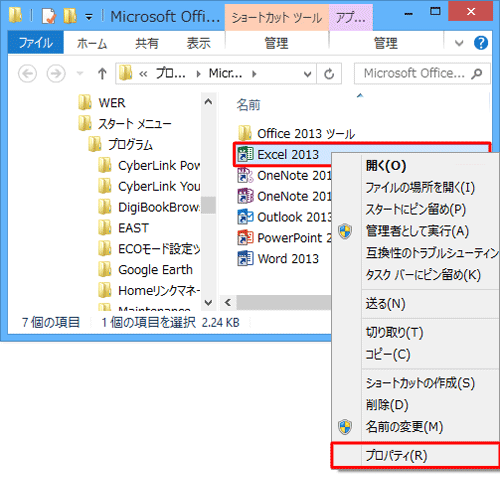Click the breadcrumb arrow after プロ...

[x=199, y=74]
